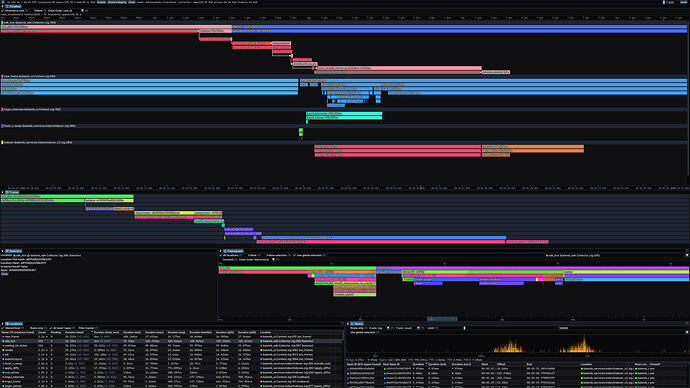Select the sdk_tick row in Locations
This screenshot has width=690, height=388.
tap(172, 341)
